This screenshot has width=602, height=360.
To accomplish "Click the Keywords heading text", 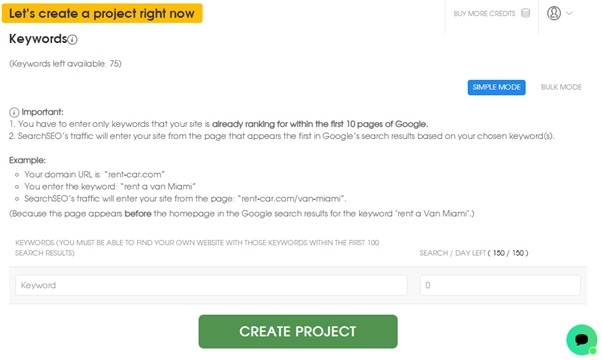I will 38,39.
